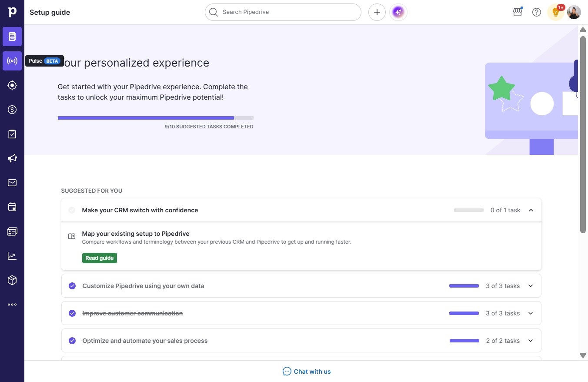588x382 pixels.
Task: Open the profile avatar menu
Action: pyautogui.click(x=574, y=12)
